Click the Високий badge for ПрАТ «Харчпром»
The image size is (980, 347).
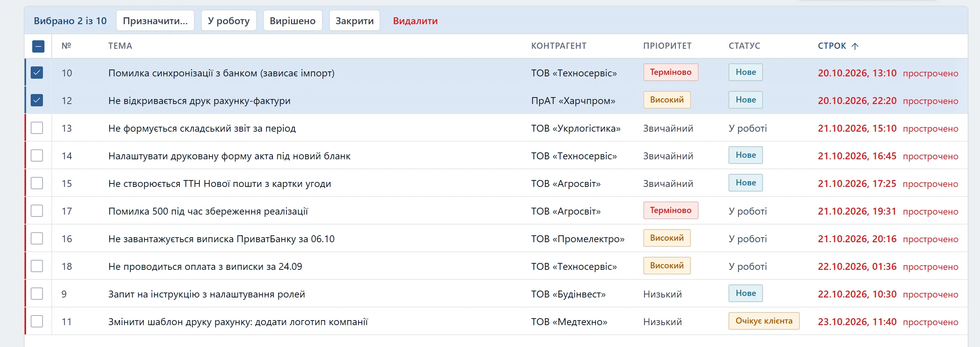667,100
